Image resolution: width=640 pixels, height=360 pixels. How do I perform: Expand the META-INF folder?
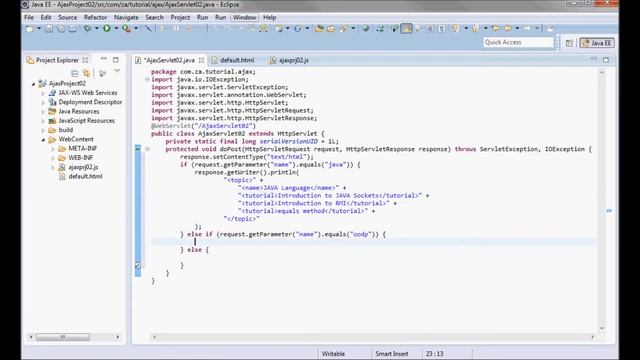(x=53, y=149)
